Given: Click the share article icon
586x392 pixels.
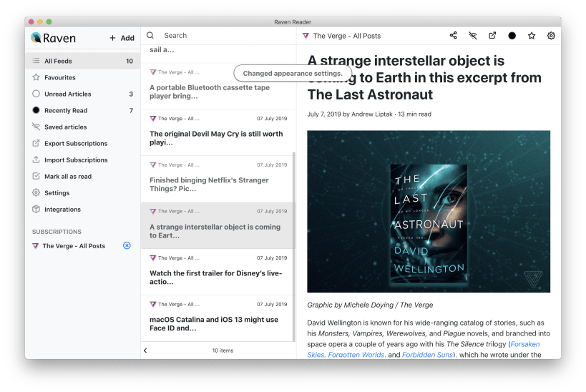Looking at the screenshot, I should (454, 36).
